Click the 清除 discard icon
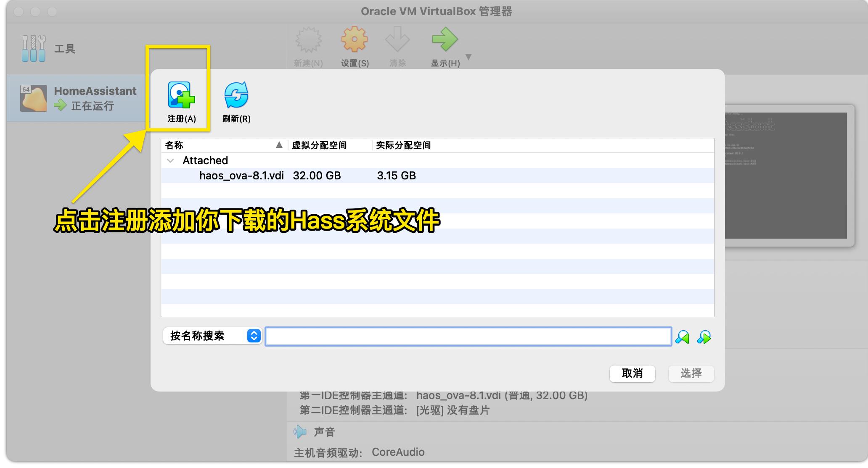Image resolution: width=868 pixels, height=468 pixels. [x=398, y=39]
